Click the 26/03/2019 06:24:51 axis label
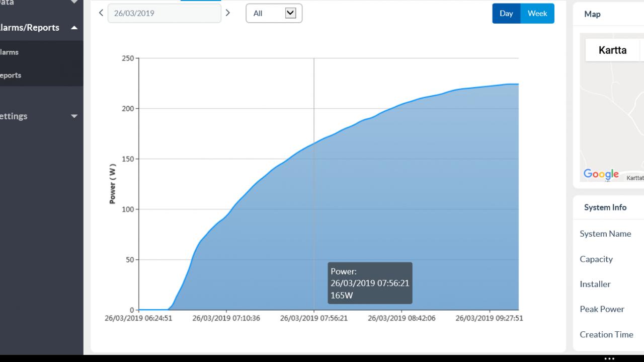The height and width of the screenshot is (362, 644). pos(138,318)
